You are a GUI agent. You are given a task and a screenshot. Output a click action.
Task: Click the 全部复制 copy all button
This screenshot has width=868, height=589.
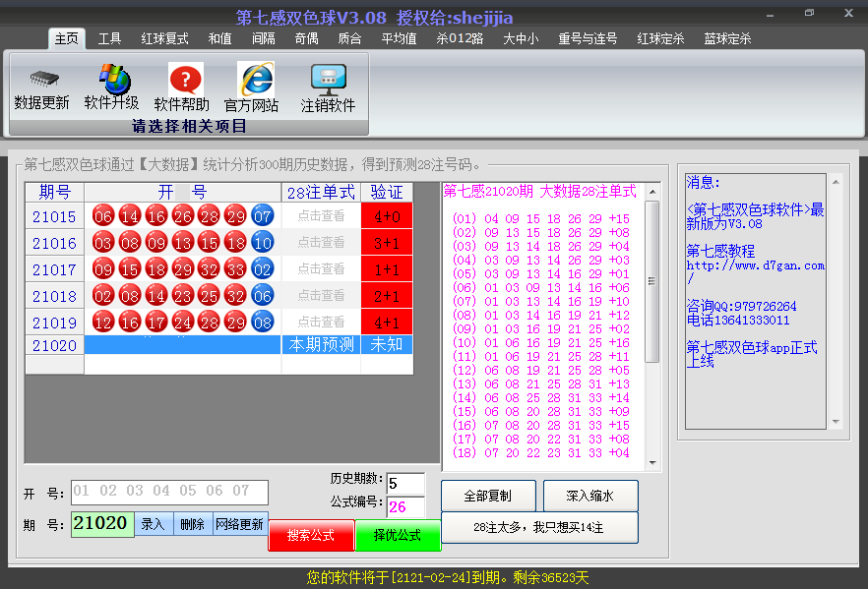pyautogui.click(x=488, y=496)
